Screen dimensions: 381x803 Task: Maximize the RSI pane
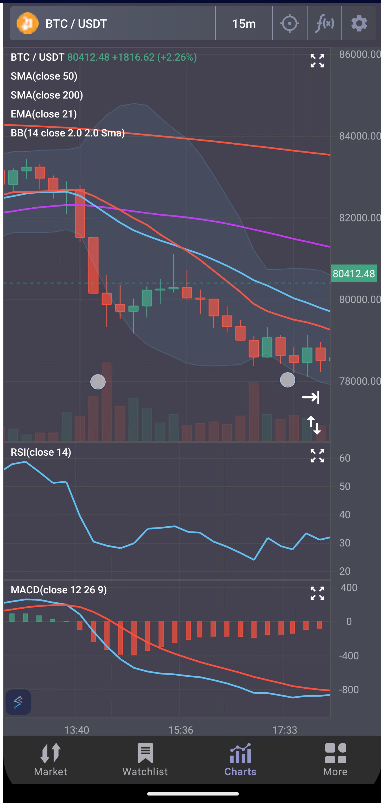coord(318,455)
